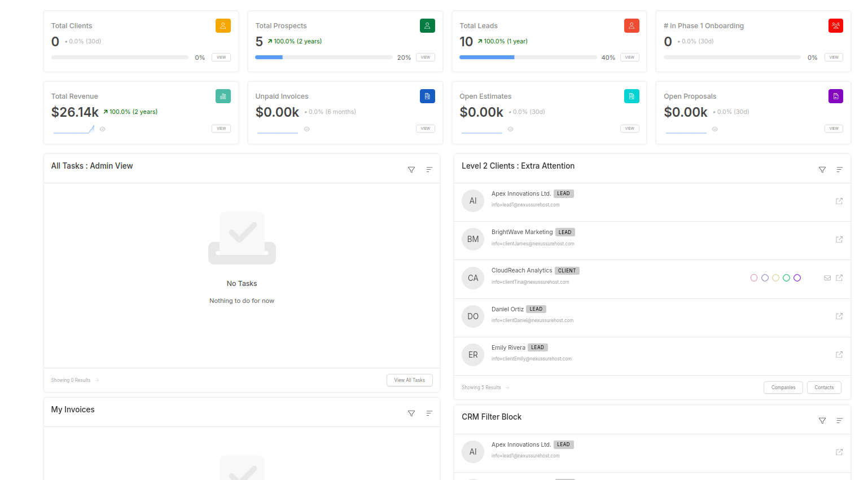The image size is (868, 480).
Task: Open sort options menu in All Tasks panel
Action: [x=429, y=170]
